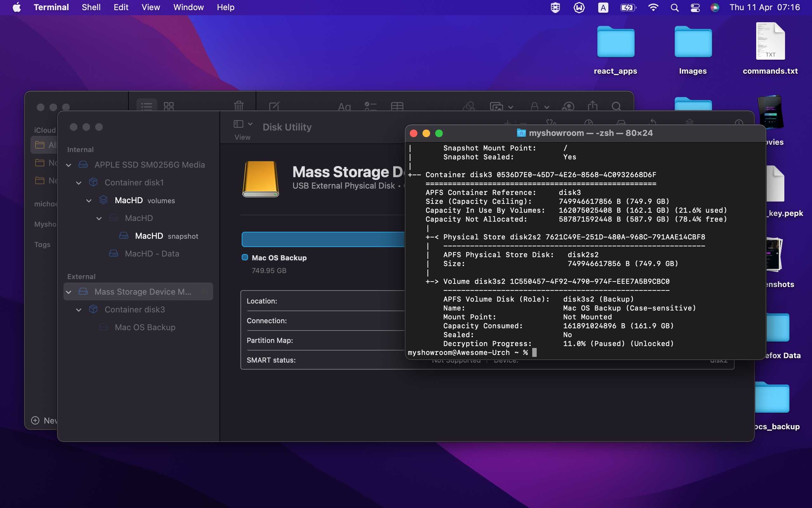The image size is (812, 508).
Task: Open the media photo icon in Notes toolbar
Action: 496,107
